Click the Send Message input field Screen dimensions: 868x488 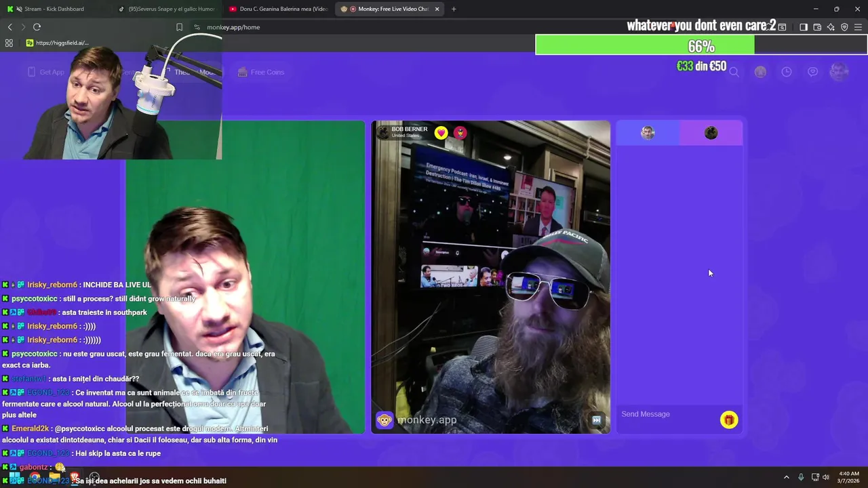(668, 414)
